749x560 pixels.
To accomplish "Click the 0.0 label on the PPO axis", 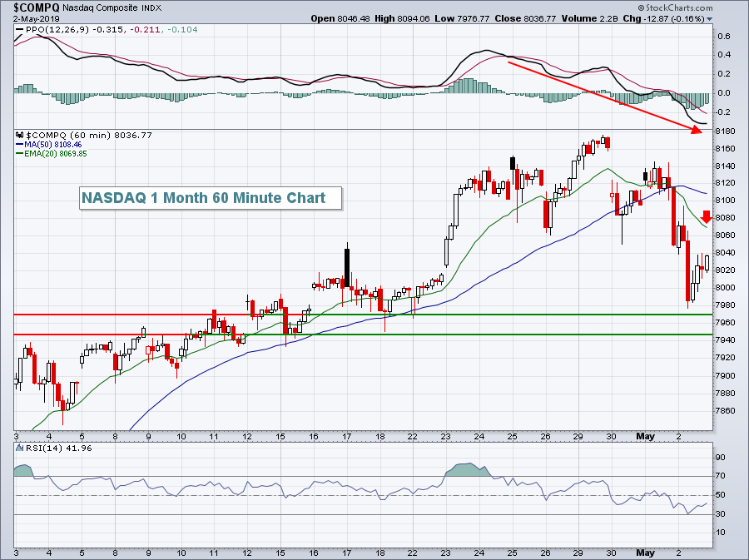I will (724, 92).
